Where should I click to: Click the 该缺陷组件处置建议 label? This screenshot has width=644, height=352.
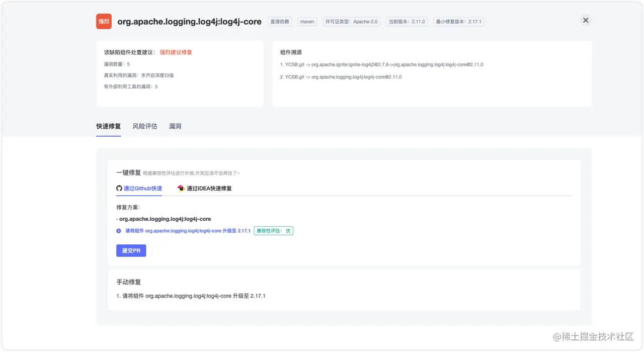[130, 52]
